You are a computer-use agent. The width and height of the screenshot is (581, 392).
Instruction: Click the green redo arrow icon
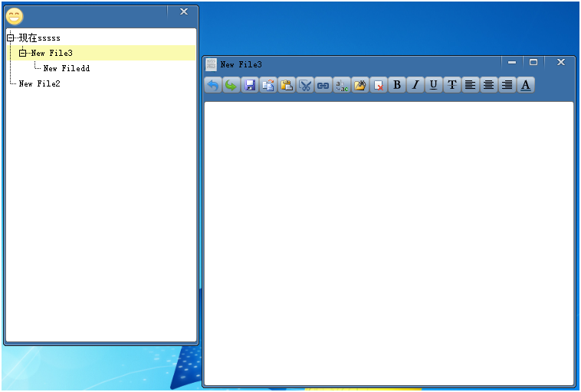point(231,85)
